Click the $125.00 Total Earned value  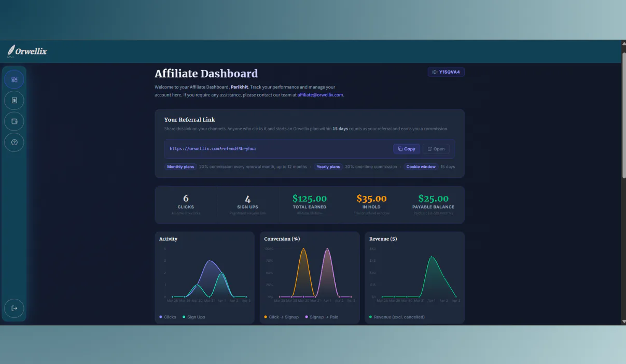pyautogui.click(x=310, y=199)
